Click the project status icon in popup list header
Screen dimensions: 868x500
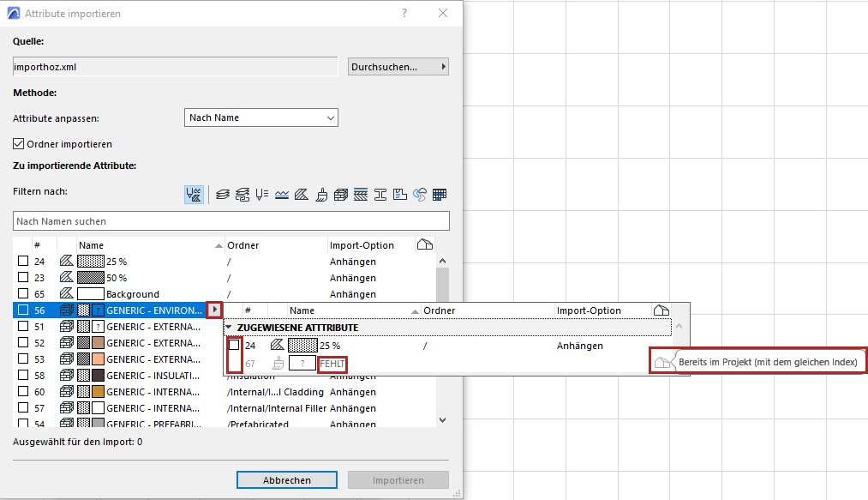661,310
